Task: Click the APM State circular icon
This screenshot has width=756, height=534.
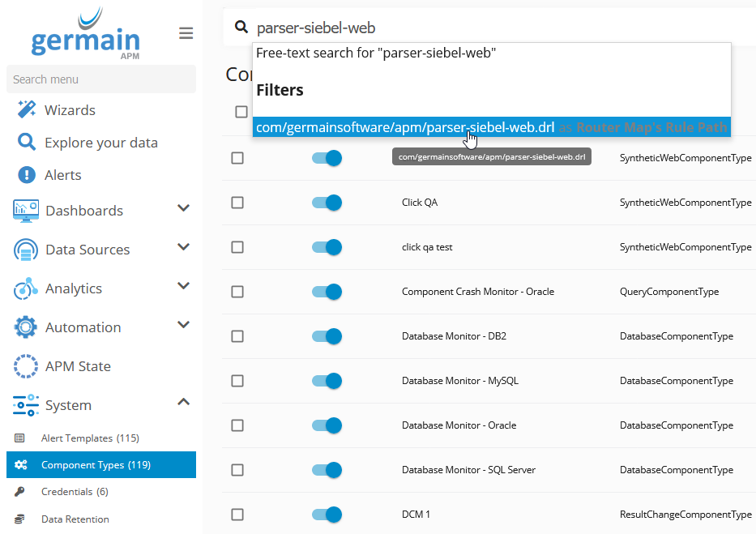Action: pyautogui.click(x=26, y=366)
